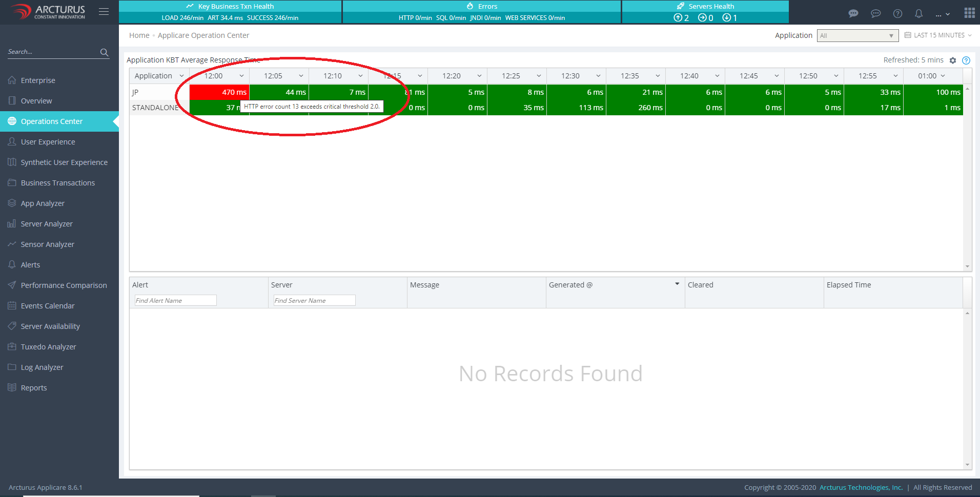This screenshot has width=980, height=497.
Task: Click the Find Server Name filter field
Action: pyautogui.click(x=314, y=300)
